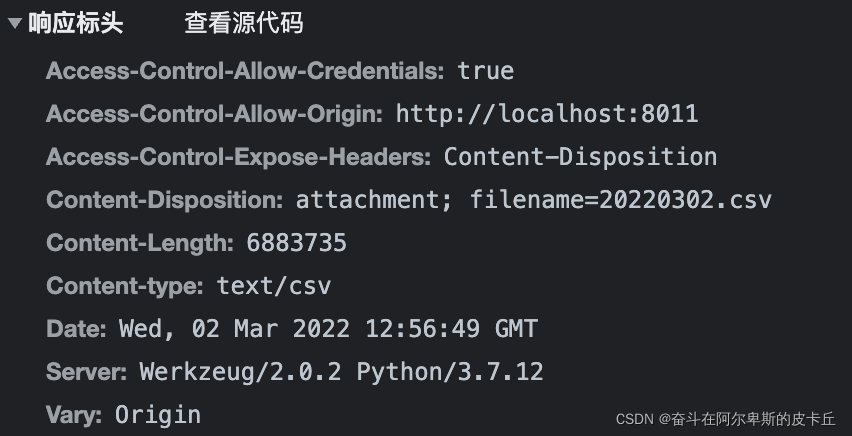The height and width of the screenshot is (436, 852).
Task: Click the 6883735 content length value
Action: (x=297, y=243)
